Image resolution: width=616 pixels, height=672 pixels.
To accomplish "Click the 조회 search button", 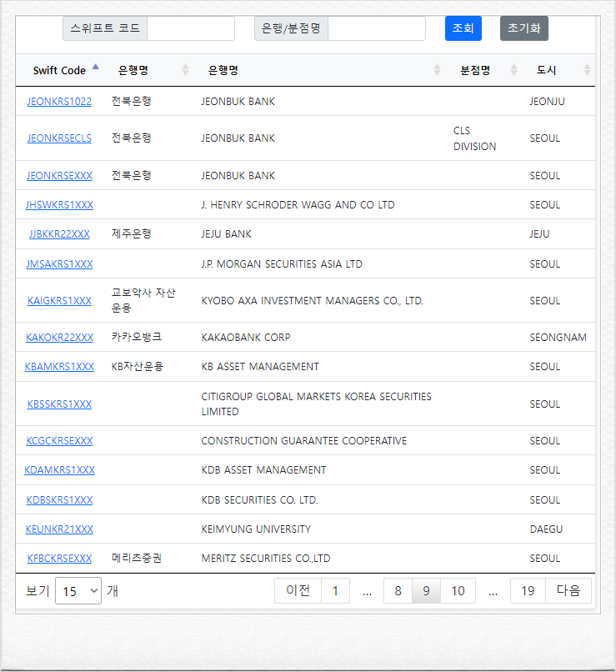I will click(x=463, y=28).
